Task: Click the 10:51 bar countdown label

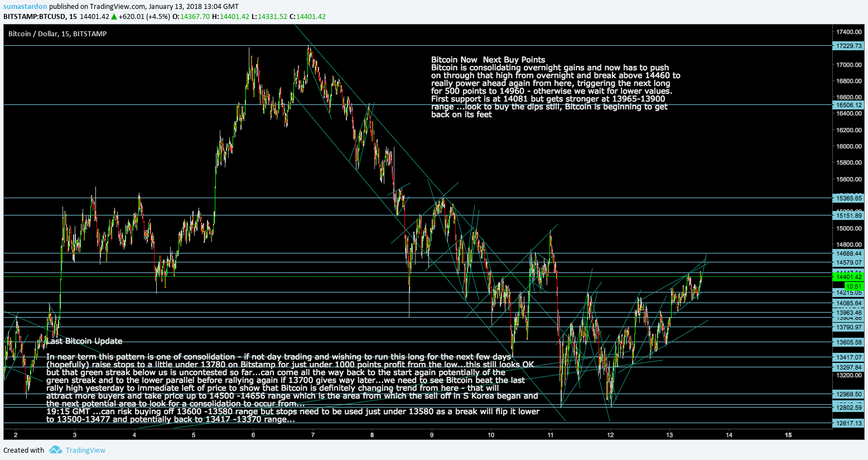Action: [853, 286]
